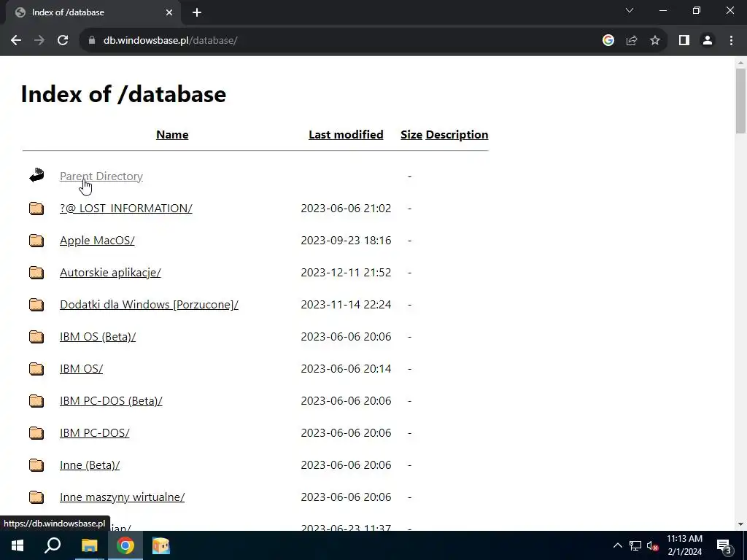Open the Inne (Beta)/ folder link
The image size is (747, 560).
click(90, 464)
